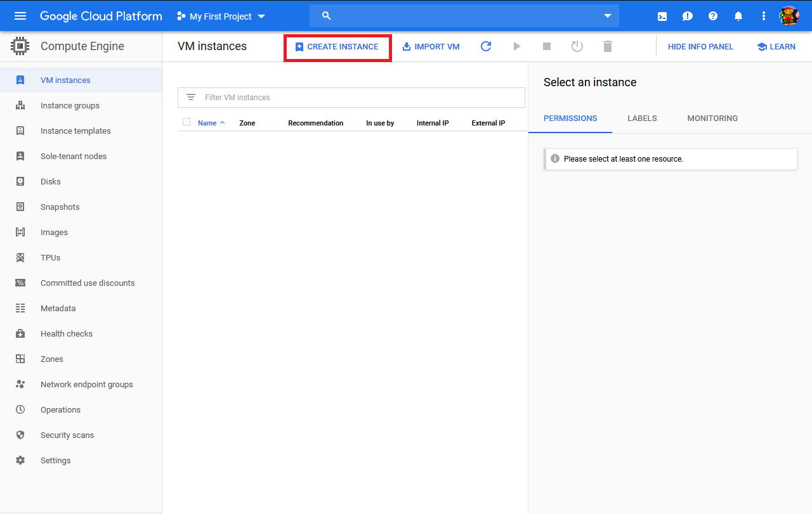Click the start (play) instance icon

517,46
